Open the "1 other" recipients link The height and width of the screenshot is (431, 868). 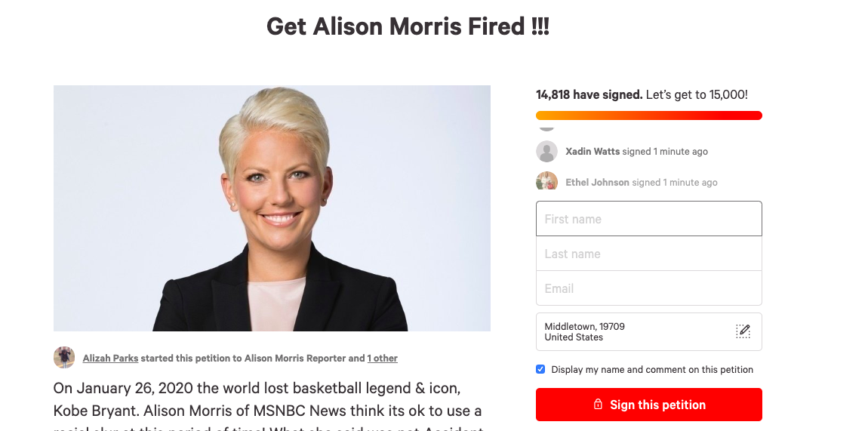coord(382,358)
